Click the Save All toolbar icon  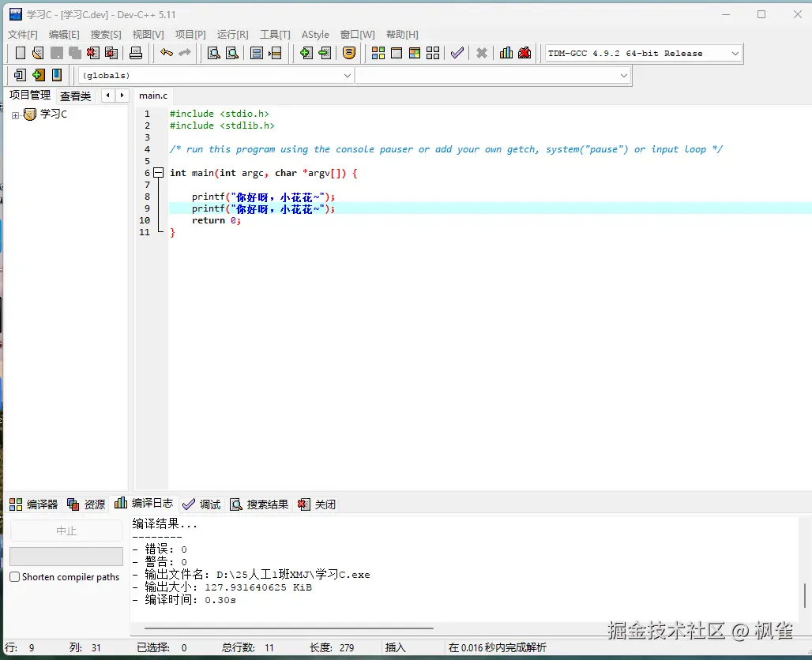click(x=74, y=53)
